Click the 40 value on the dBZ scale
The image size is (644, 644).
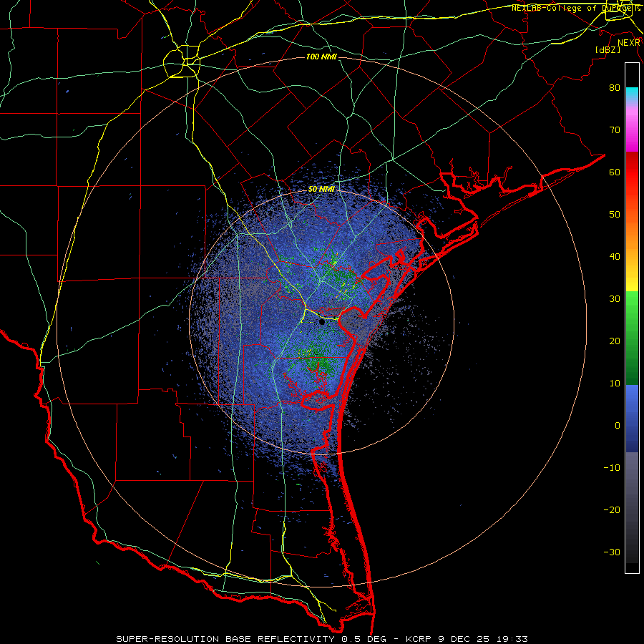(x=615, y=256)
